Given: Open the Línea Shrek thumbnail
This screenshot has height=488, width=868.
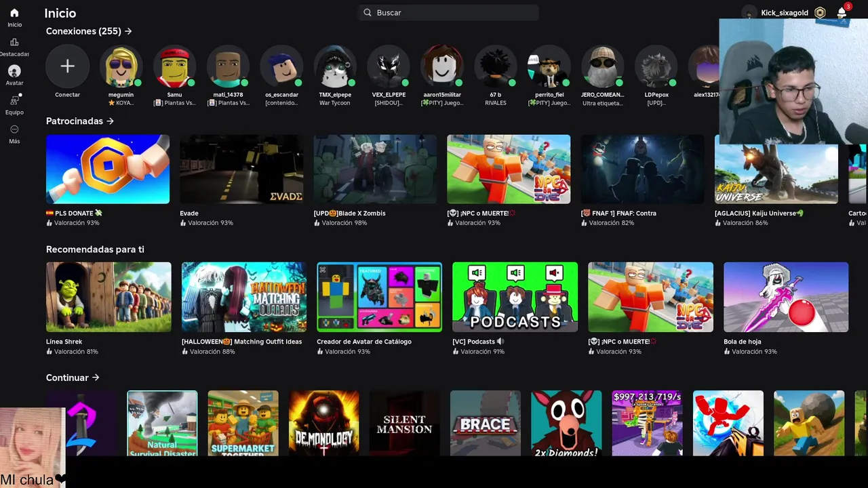Looking at the screenshot, I should click(108, 297).
